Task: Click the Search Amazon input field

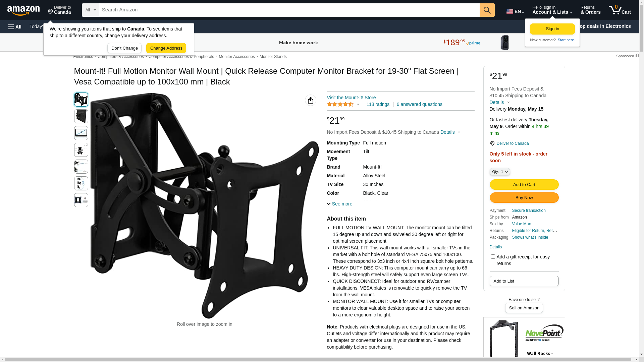Action: [x=289, y=10]
